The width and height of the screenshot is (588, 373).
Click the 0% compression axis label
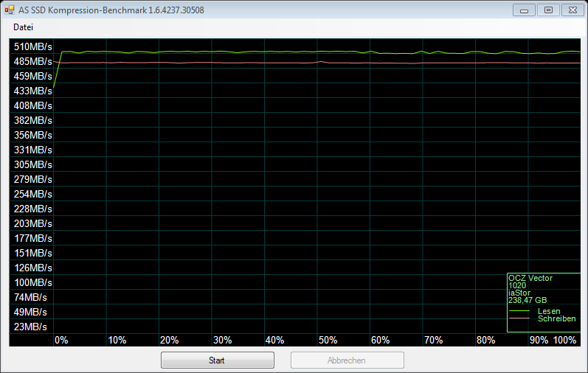click(61, 341)
